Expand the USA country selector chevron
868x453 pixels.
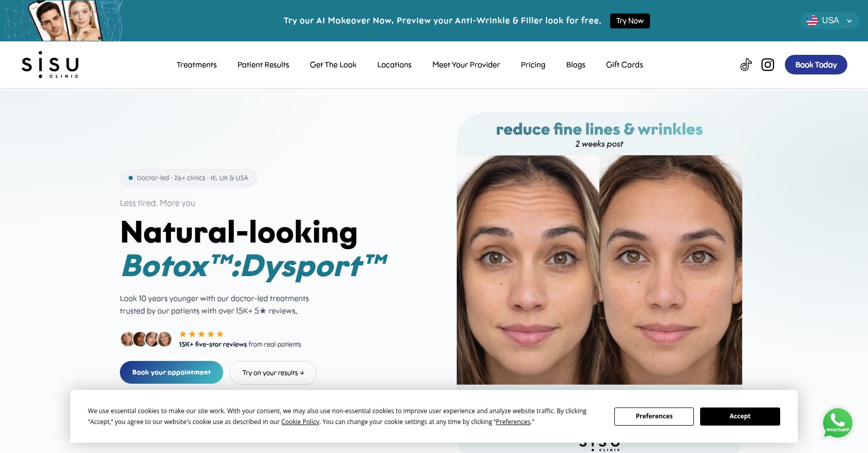pos(849,21)
